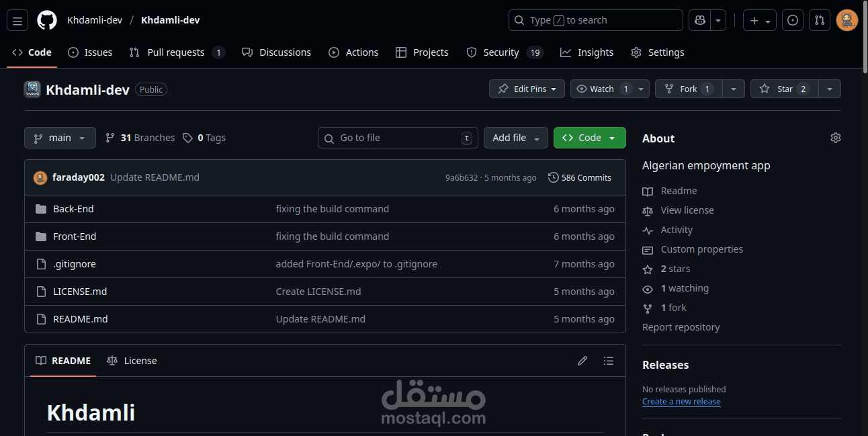Click the Report repository link
Screen dimensions: 868x436
point(681,327)
